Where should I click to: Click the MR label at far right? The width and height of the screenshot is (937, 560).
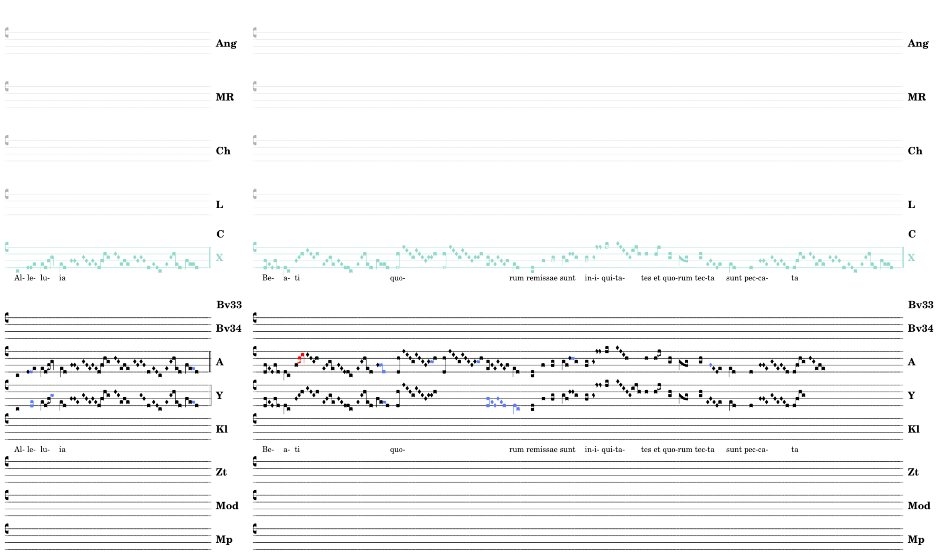click(917, 97)
